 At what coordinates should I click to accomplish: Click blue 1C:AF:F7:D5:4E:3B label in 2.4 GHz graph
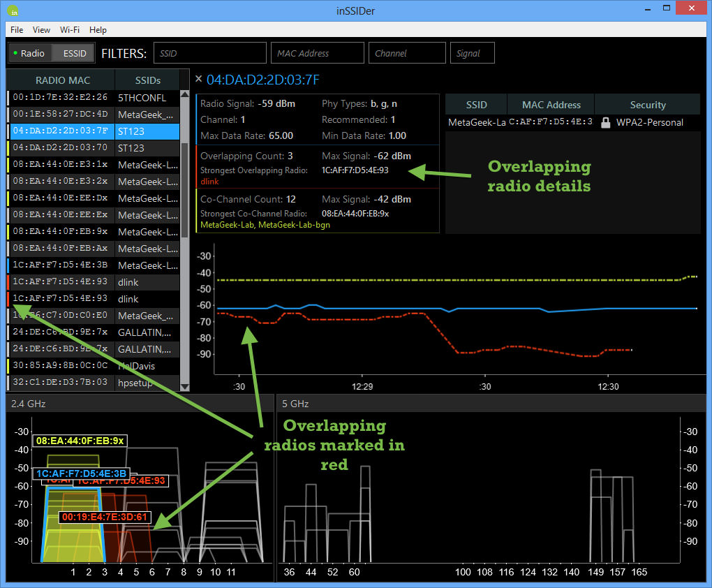click(x=81, y=473)
